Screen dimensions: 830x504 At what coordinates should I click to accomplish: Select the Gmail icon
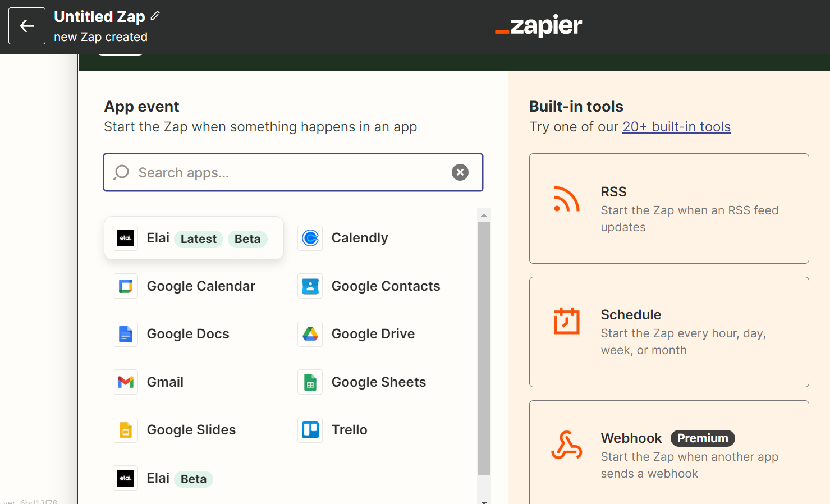pyautogui.click(x=126, y=382)
